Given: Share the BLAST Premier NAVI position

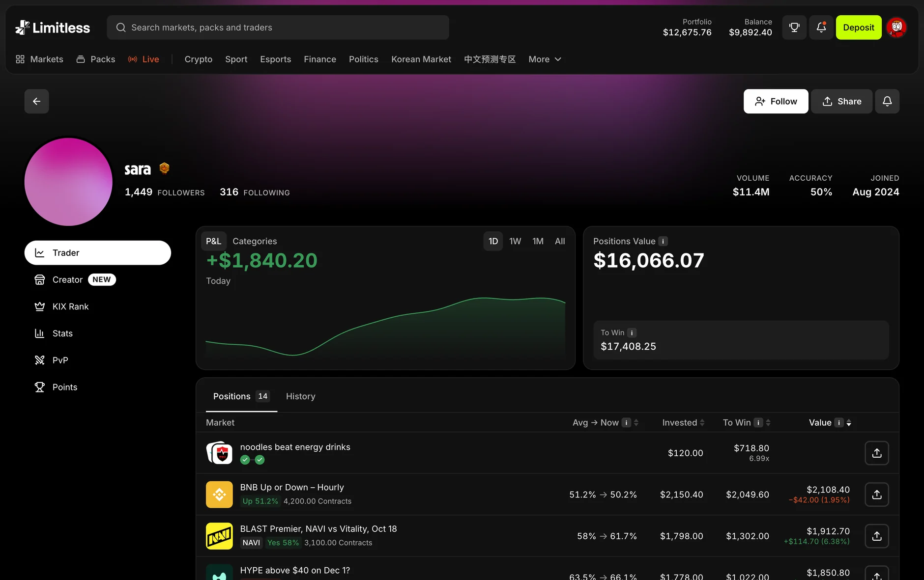Looking at the screenshot, I should (x=877, y=536).
